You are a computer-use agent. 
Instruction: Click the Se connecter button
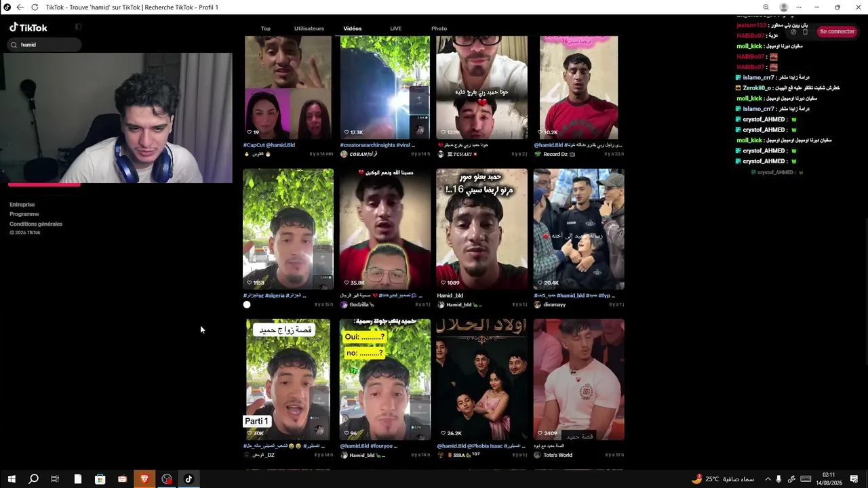837,32
